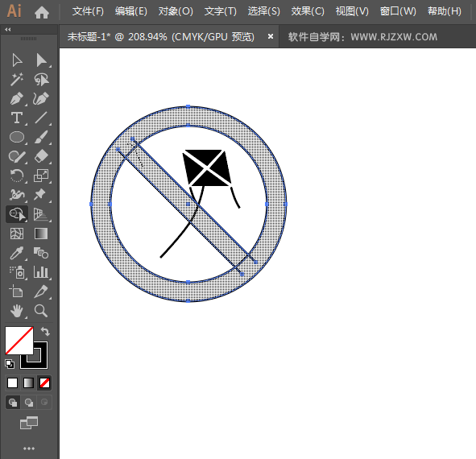476x459 pixels.
Task: Go to the Home screen button
Action: 42,12
